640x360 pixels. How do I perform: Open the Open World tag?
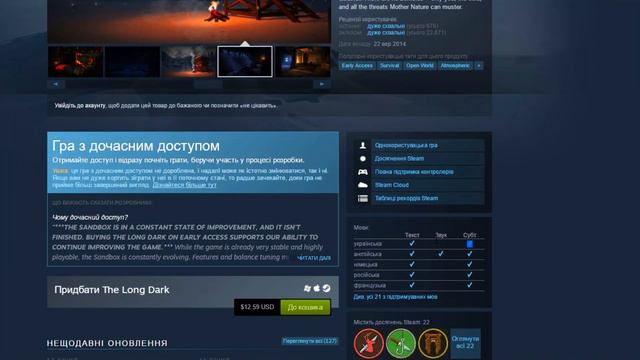coord(420,66)
